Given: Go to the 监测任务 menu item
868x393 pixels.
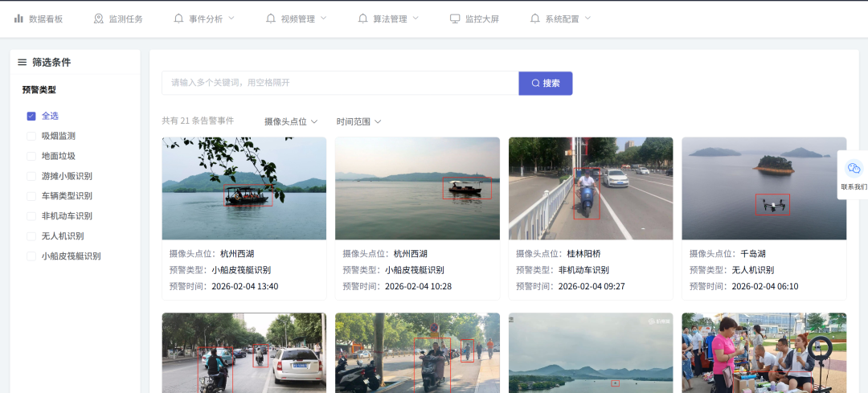Looking at the screenshot, I should 126,18.
